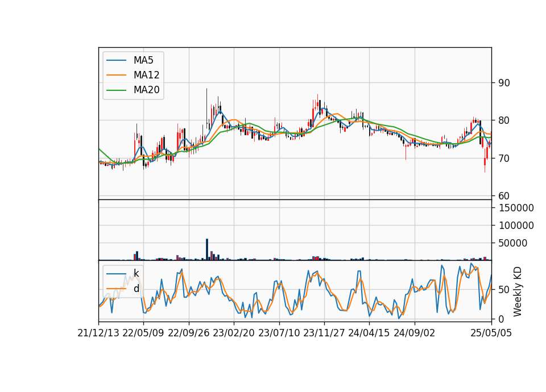Screen dimensions: 546x392
Task: Click the 80 price axis label
Action: [x=504, y=120]
